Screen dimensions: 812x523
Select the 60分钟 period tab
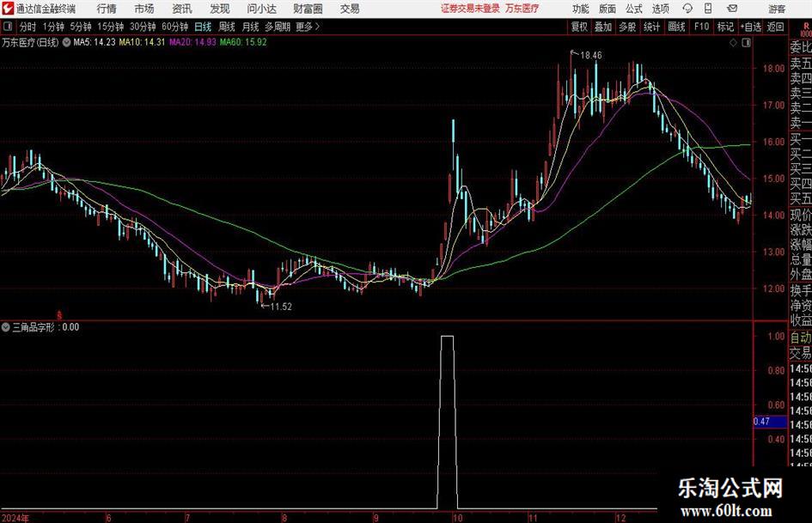(x=175, y=27)
